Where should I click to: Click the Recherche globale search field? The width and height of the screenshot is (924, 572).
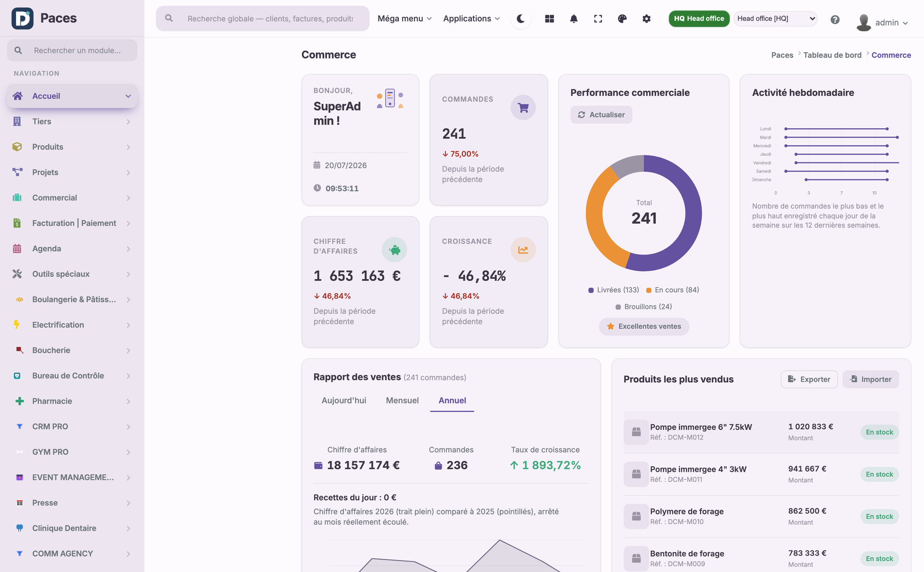[x=263, y=19]
